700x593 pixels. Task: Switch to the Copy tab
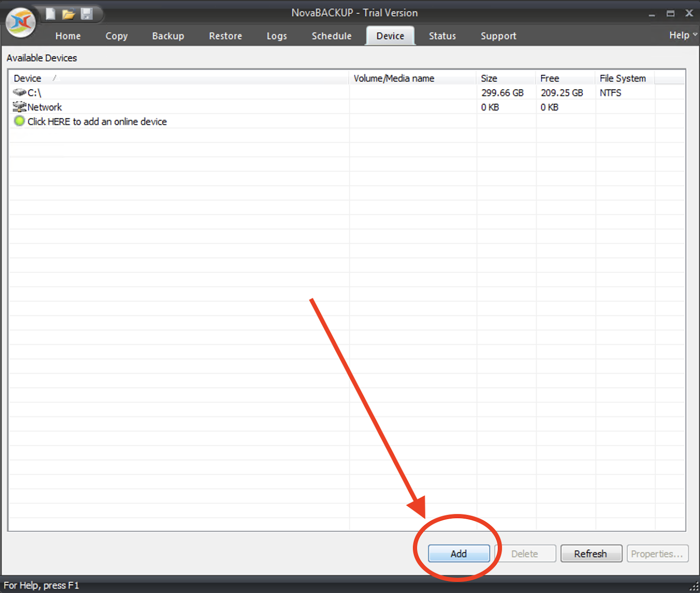tap(116, 36)
